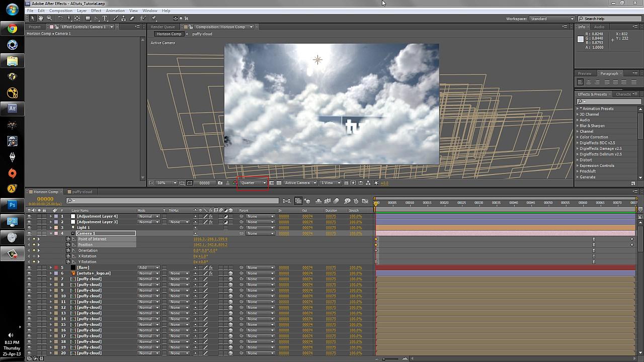Select the Clone Stamp tool

(124, 18)
